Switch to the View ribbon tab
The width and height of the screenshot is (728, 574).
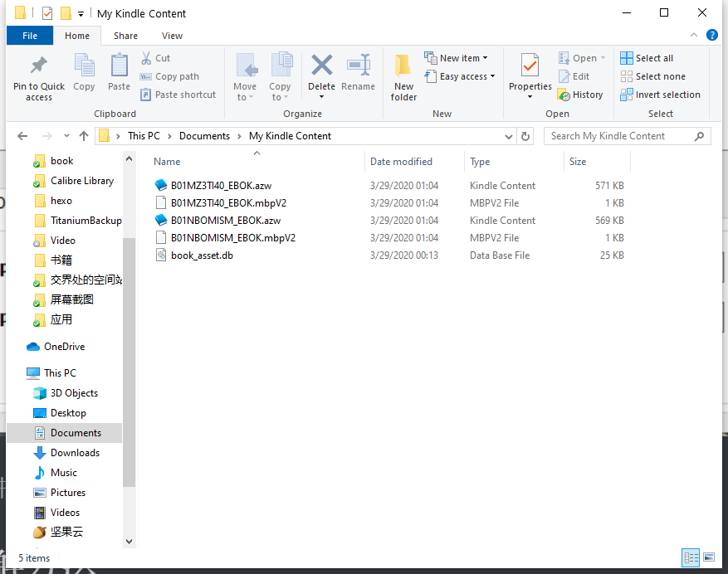coord(172,36)
